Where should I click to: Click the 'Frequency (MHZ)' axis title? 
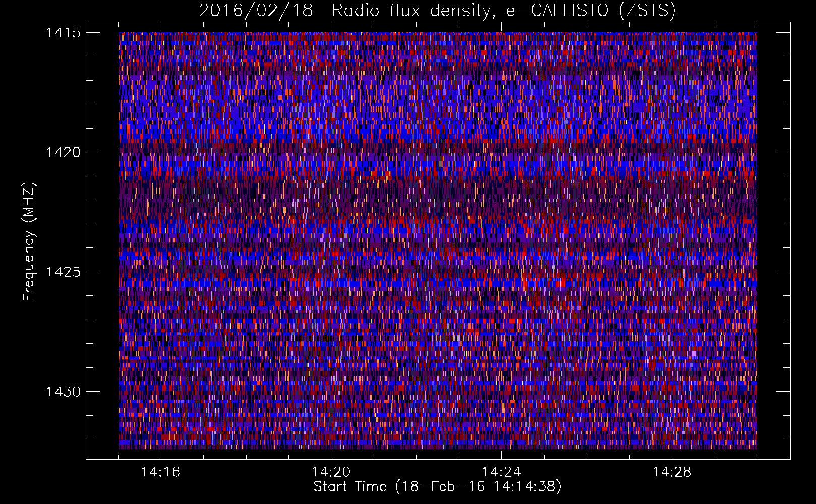click(29, 242)
